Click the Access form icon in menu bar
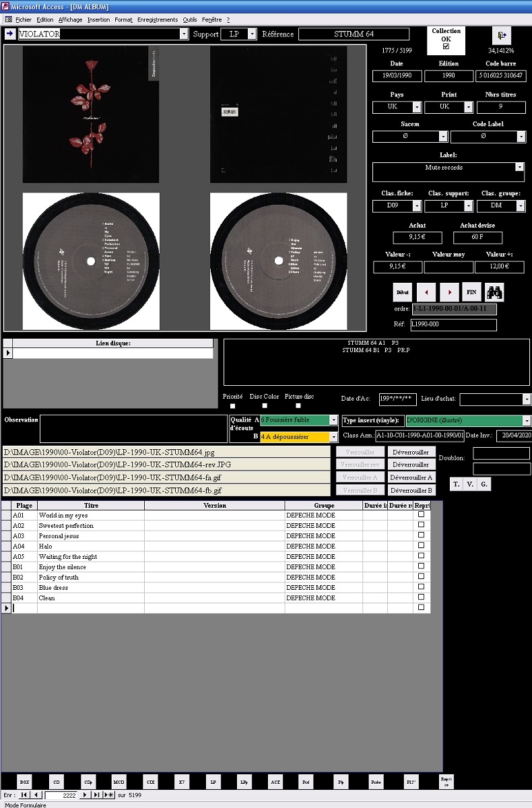 point(8,20)
